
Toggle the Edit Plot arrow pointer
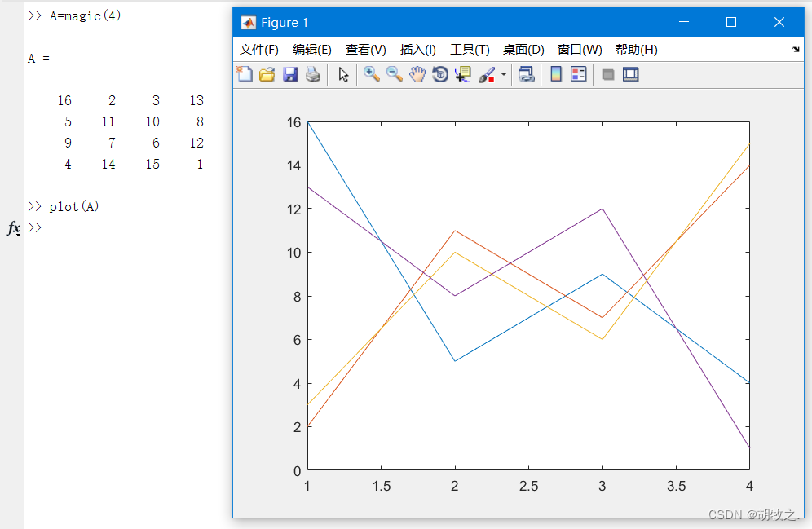[x=343, y=74]
